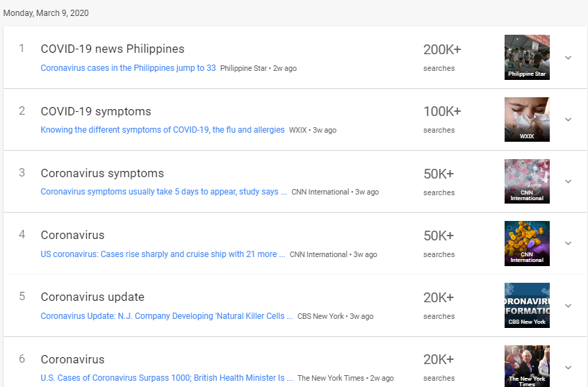Viewport: 588px width, 387px height.
Task: Open the CBS New York thumbnail
Action: pyautogui.click(x=527, y=306)
